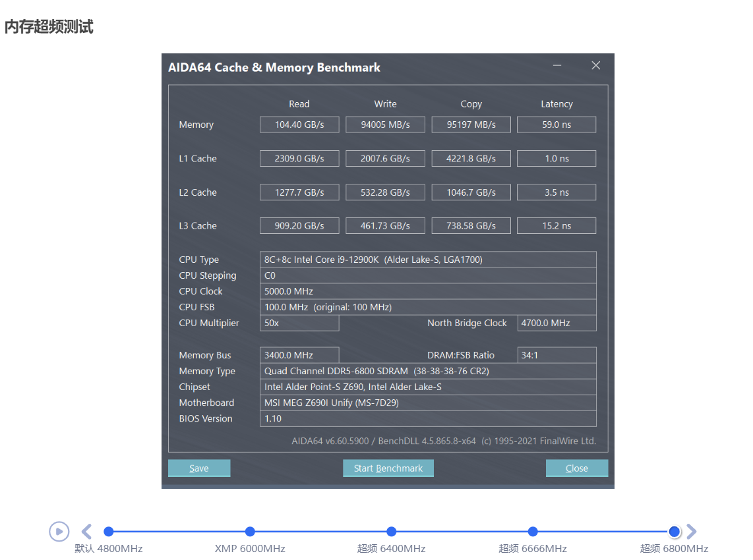753x560 pixels.
Task: Click Motherboard field MSI MEG Z690I Unify
Action: [428, 403]
